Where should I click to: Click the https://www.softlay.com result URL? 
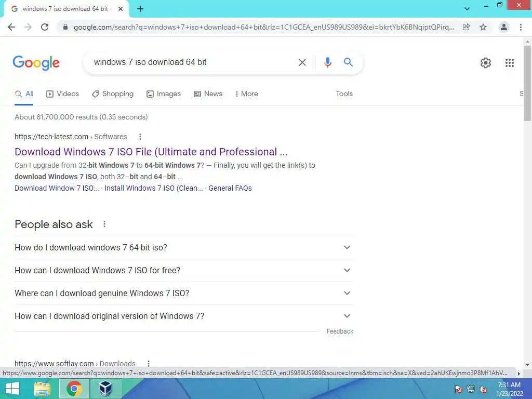click(54, 364)
